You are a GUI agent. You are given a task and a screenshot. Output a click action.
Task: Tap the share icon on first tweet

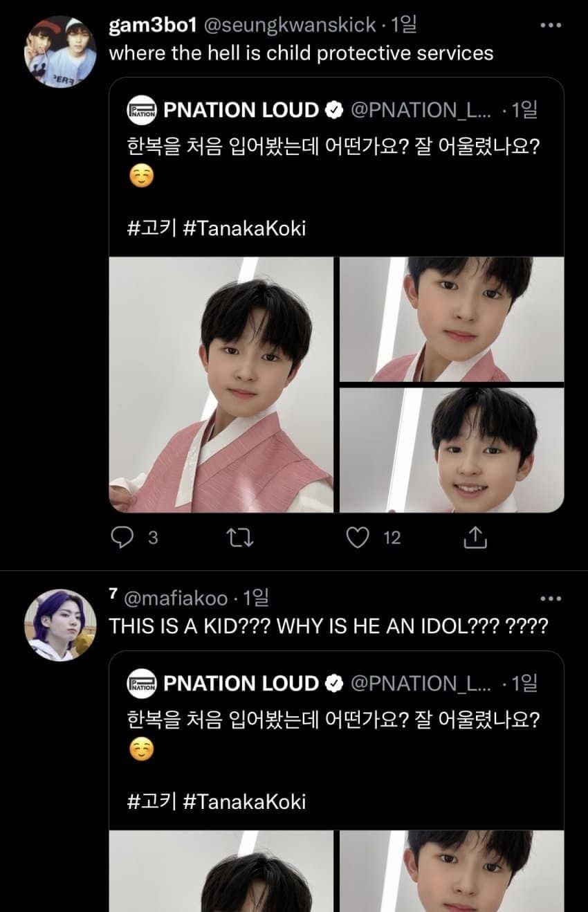click(476, 538)
